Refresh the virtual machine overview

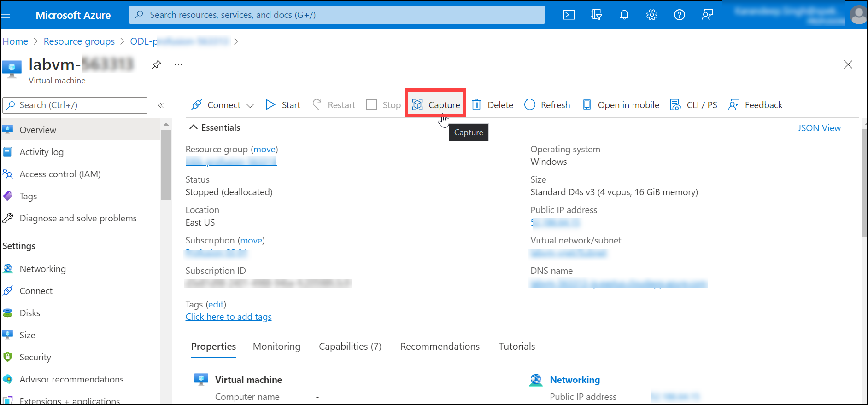(547, 105)
